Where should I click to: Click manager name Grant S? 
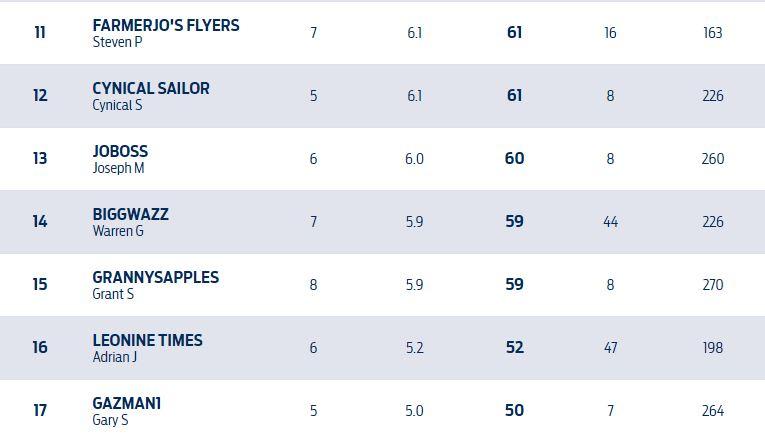tap(113, 294)
